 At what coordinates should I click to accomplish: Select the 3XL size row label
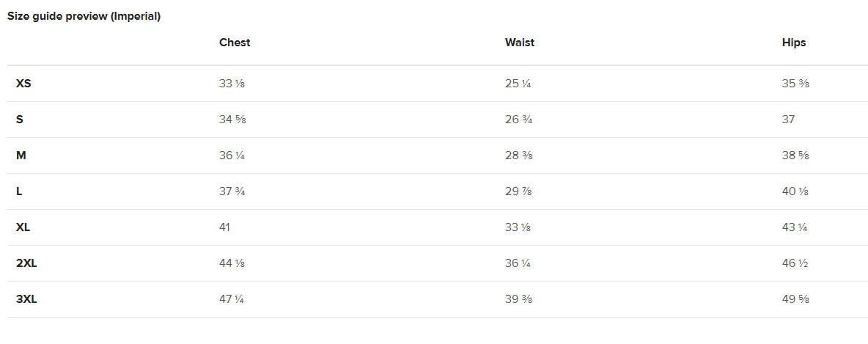coord(26,299)
